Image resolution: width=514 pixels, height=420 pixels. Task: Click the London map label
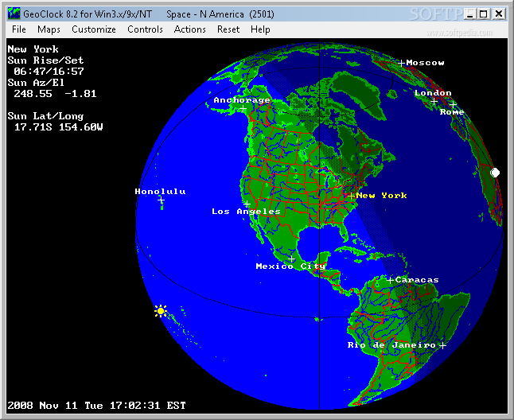433,93
